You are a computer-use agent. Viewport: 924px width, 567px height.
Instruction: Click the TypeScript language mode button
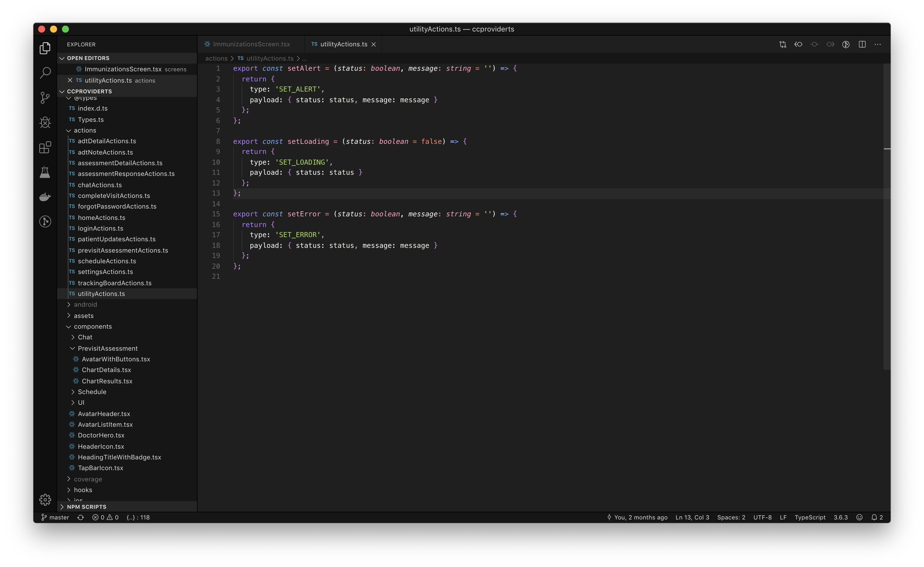click(810, 517)
